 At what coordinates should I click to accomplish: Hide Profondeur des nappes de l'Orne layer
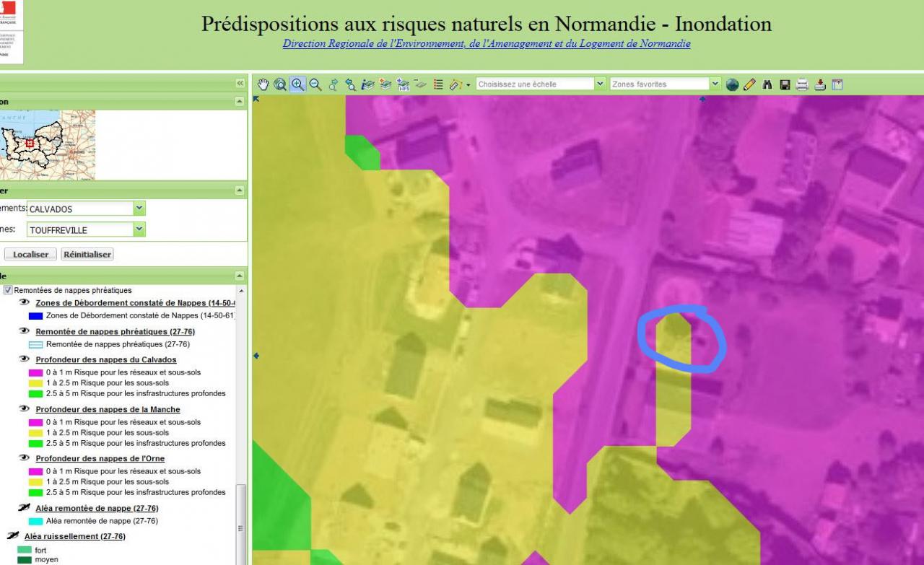25,458
